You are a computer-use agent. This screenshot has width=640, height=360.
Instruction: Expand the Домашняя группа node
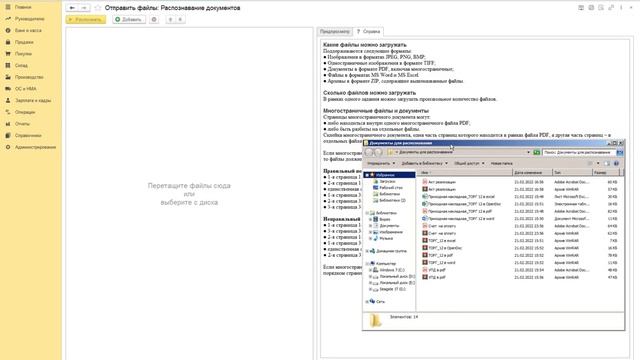pos(367,251)
